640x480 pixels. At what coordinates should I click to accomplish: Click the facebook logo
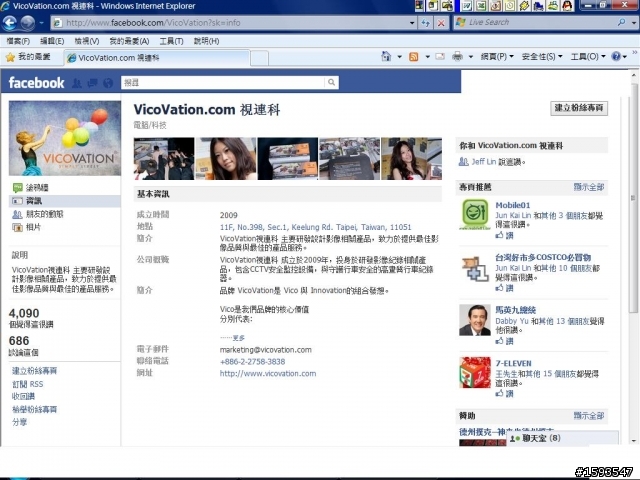click(x=36, y=83)
